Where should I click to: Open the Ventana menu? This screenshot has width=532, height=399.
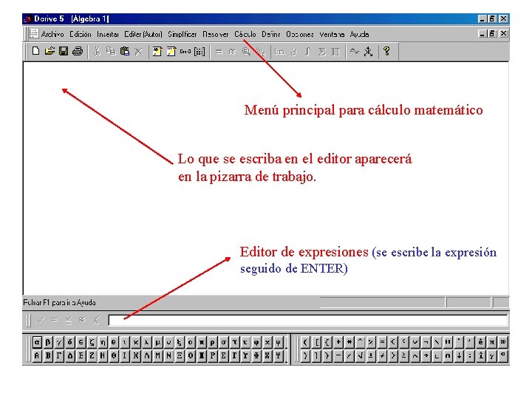[332, 34]
